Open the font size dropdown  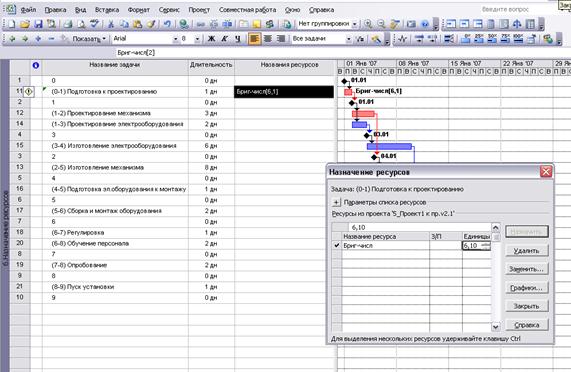tap(197, 39)
